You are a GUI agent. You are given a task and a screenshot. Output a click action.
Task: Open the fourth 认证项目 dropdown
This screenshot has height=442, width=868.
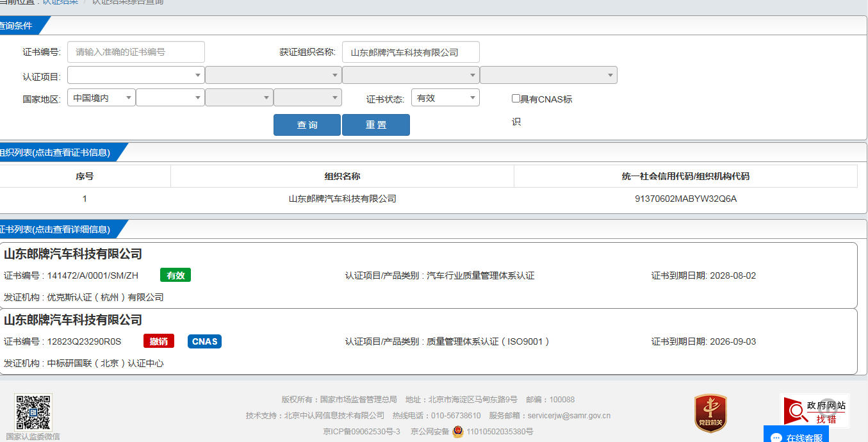(x=548, y=75)
